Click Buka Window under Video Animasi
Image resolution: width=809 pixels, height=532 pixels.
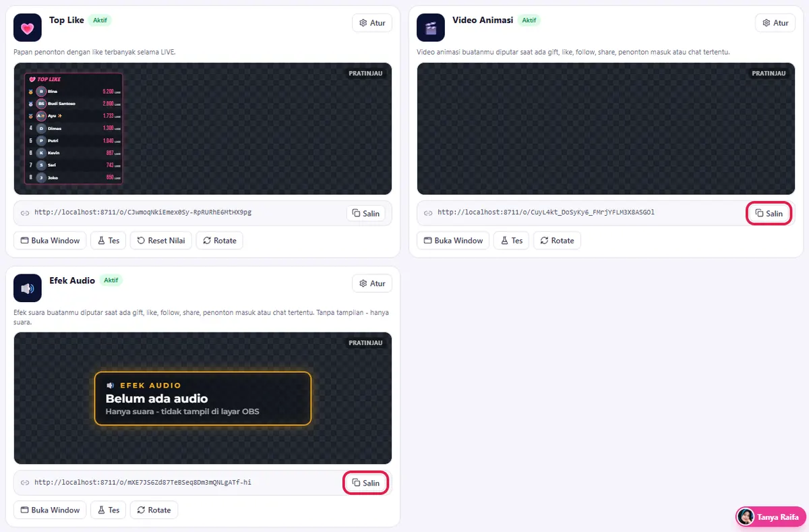click(x=453, y=241)
